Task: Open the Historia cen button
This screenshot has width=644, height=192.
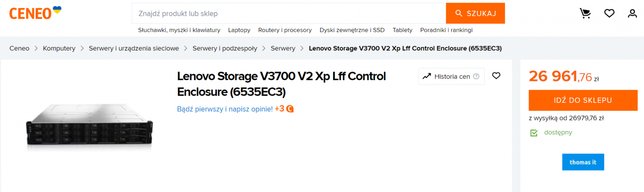Action: [x=452, y=76]
